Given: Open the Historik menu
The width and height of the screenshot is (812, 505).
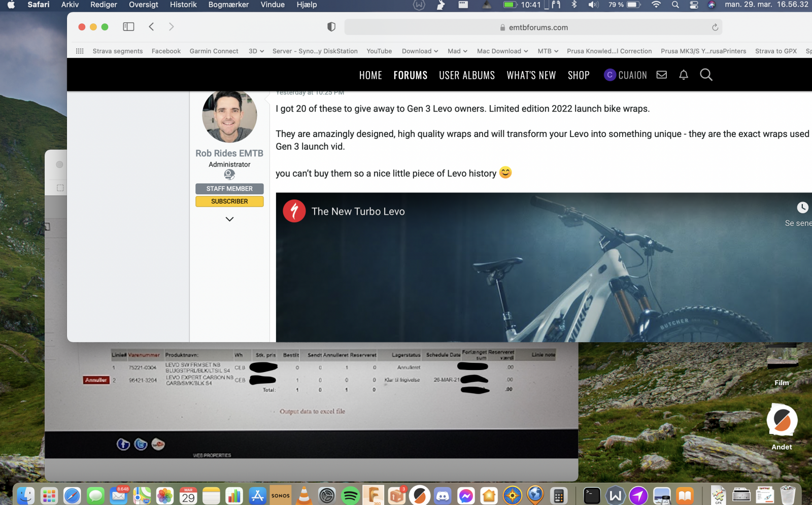Looking at the screenshot, I should (x=183, y=5).
